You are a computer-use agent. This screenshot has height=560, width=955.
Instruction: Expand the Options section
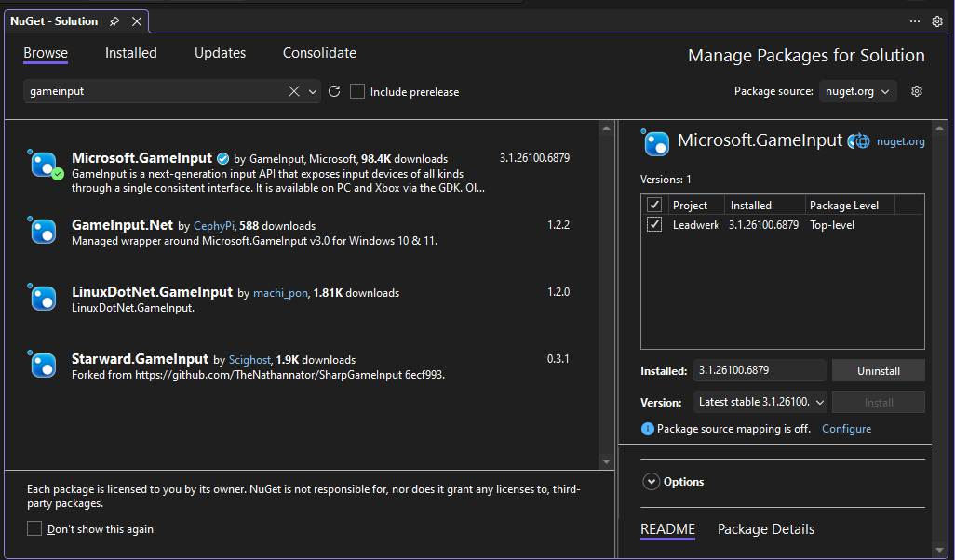pos(651,482)
